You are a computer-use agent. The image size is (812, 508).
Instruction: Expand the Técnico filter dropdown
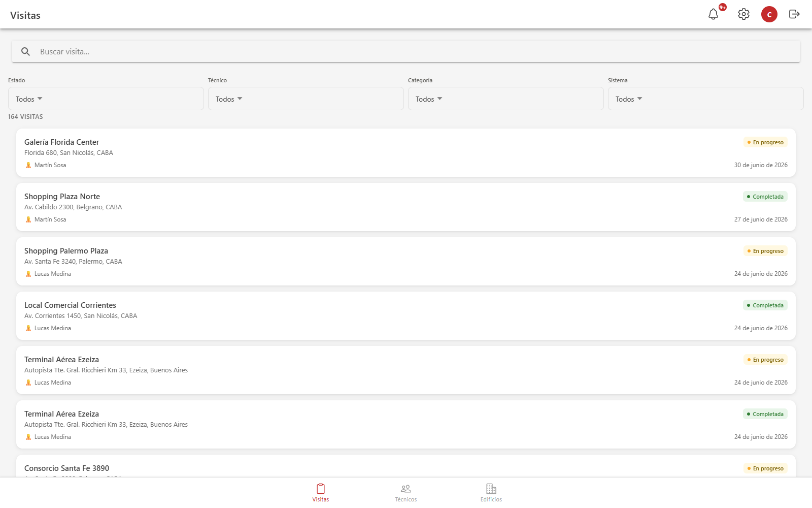[x=306, y=99]
